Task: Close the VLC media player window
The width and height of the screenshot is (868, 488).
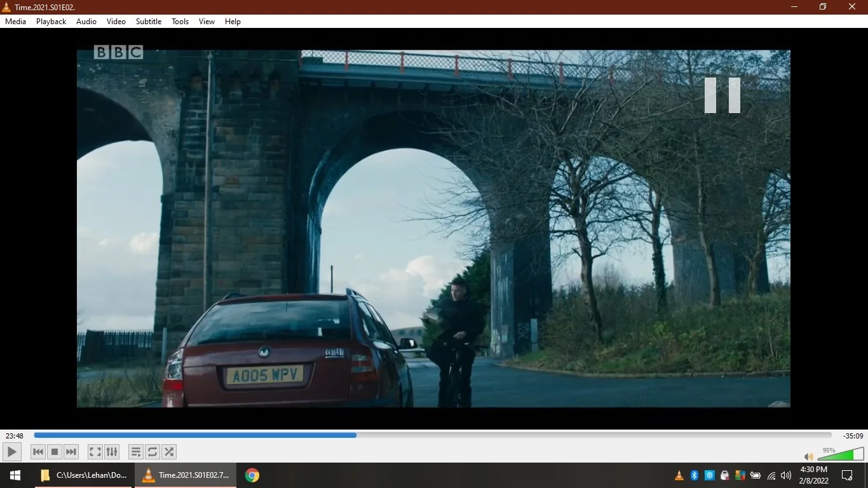Action: [x=853, y=7]
